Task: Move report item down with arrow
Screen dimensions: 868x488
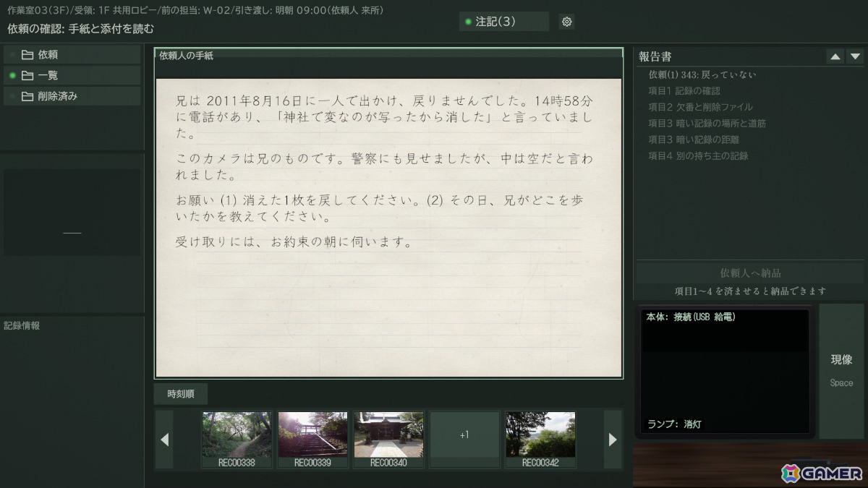Action: pos(855,56)
